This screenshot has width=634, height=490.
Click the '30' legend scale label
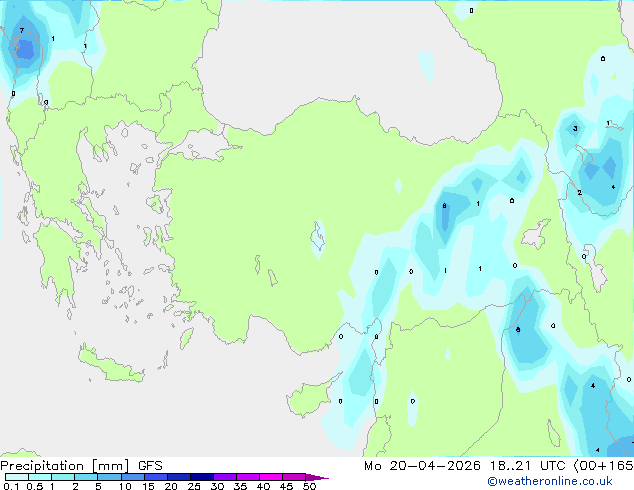(x=217, y=486)
